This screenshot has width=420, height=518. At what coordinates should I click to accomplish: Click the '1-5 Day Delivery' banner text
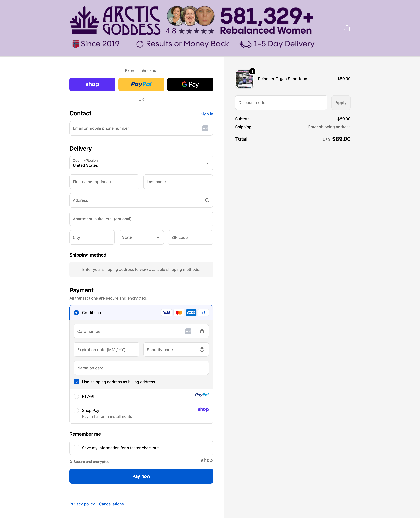click(x=284, y=44)
